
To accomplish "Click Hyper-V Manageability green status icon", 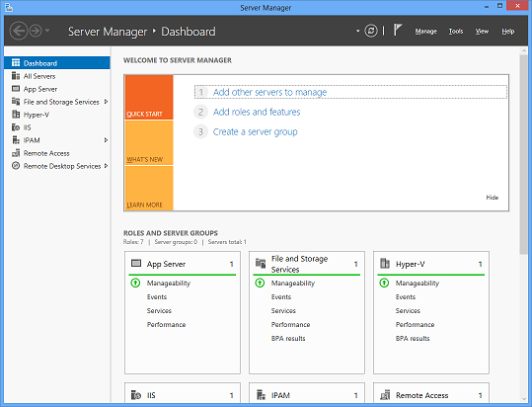I will [x=384, y=283].
